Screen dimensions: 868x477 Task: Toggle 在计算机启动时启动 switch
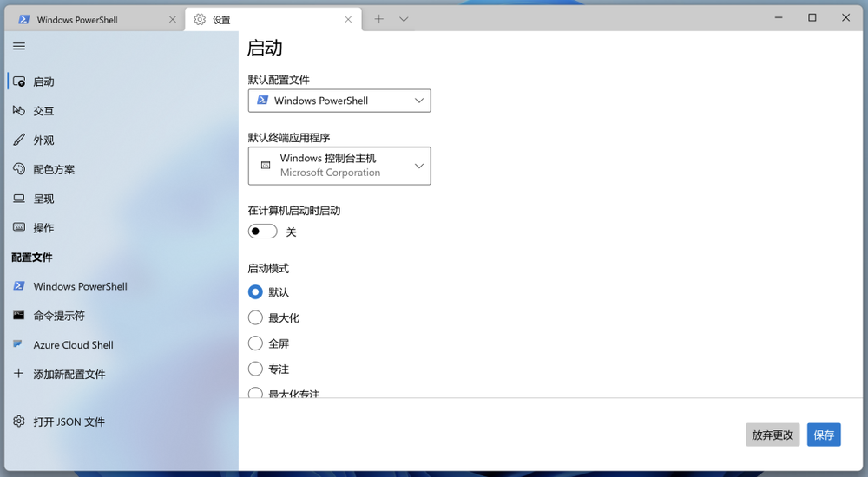click(262, 232)
